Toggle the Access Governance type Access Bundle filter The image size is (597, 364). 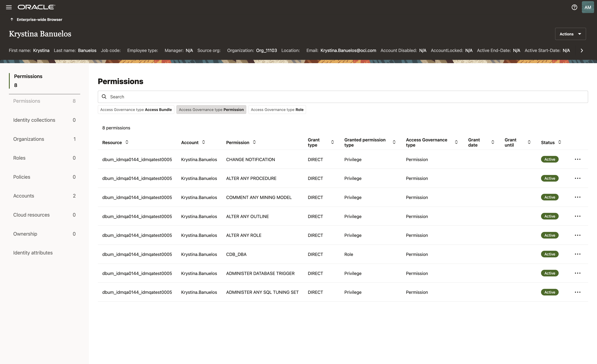click(x=136, y=109)
